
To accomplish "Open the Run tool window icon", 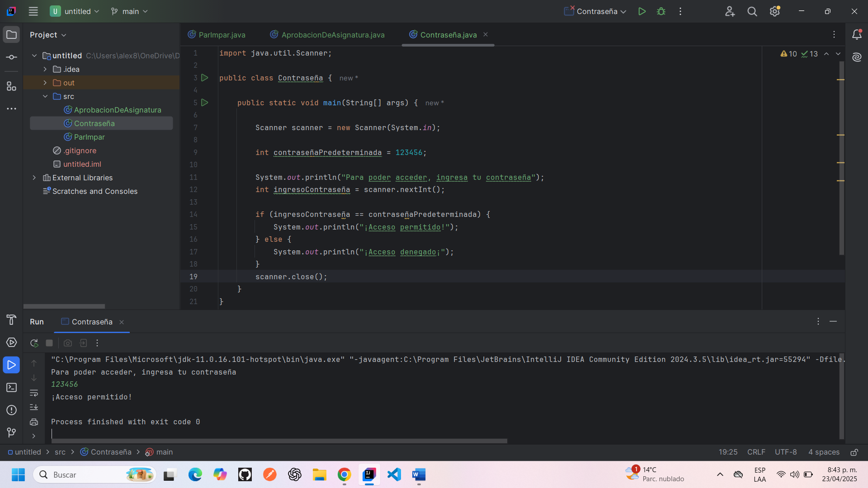I will point(11,365).
